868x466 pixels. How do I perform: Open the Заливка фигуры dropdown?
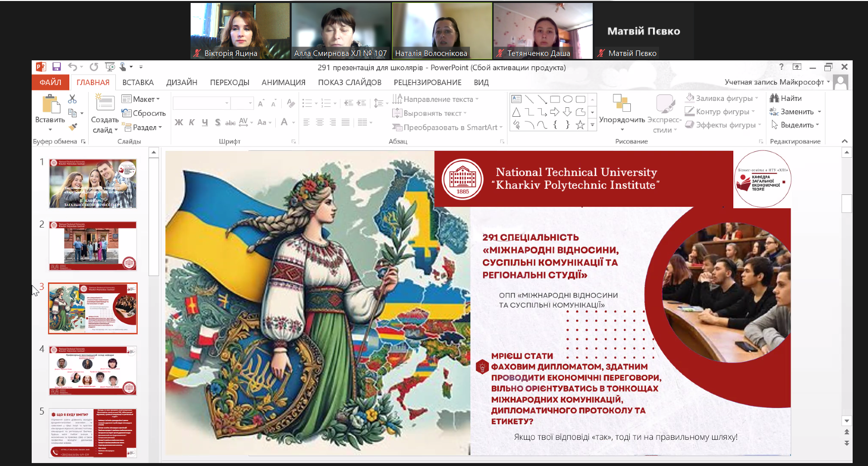722,98
